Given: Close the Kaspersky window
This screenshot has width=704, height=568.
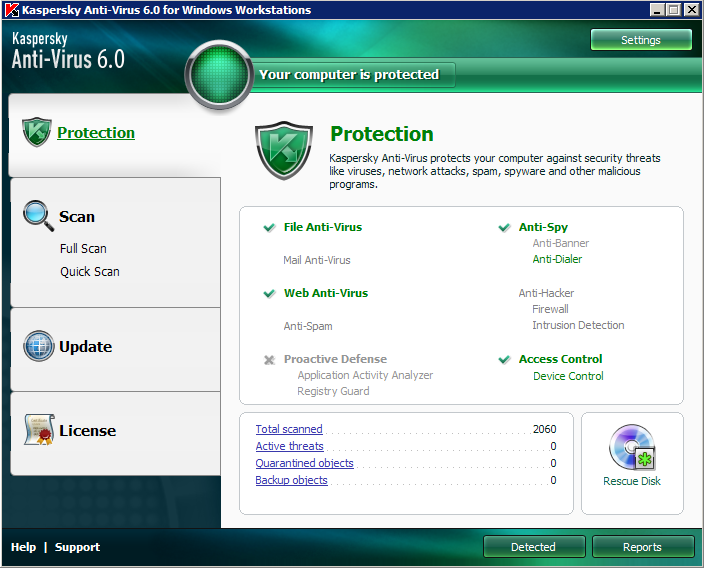Looking at the screenshot, I should 691,9.
